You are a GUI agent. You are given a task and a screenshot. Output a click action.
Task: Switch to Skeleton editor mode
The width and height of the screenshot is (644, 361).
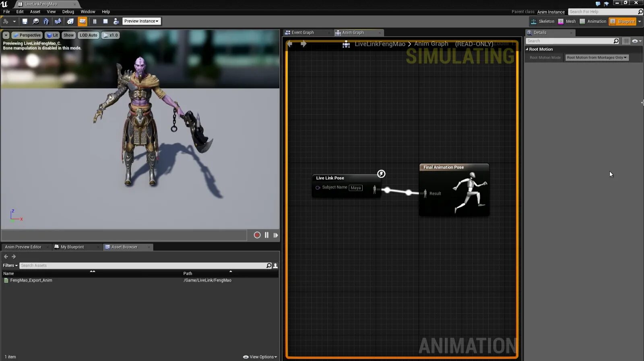click(x=542, y=21)
